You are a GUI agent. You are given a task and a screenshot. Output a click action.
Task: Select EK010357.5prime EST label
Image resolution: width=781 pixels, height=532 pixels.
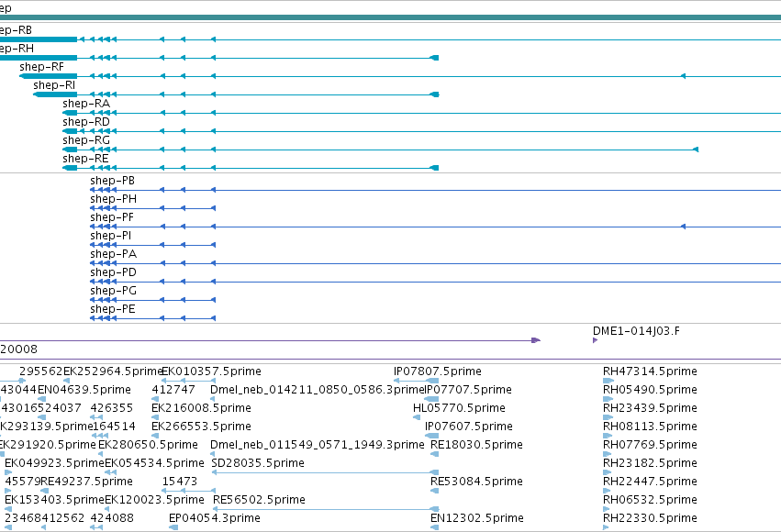click(x=211, y=371)
